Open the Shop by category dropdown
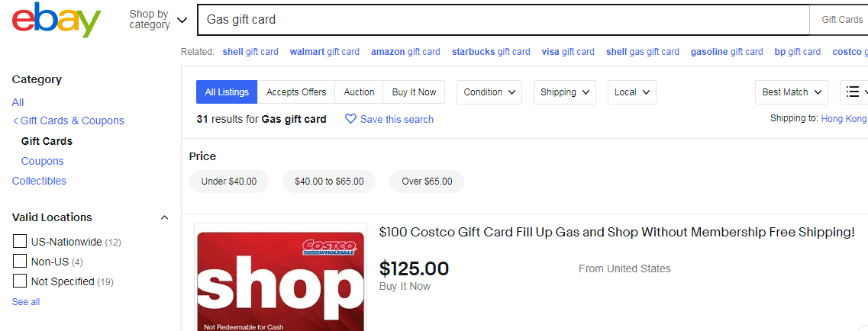 (x=158, y=20)
